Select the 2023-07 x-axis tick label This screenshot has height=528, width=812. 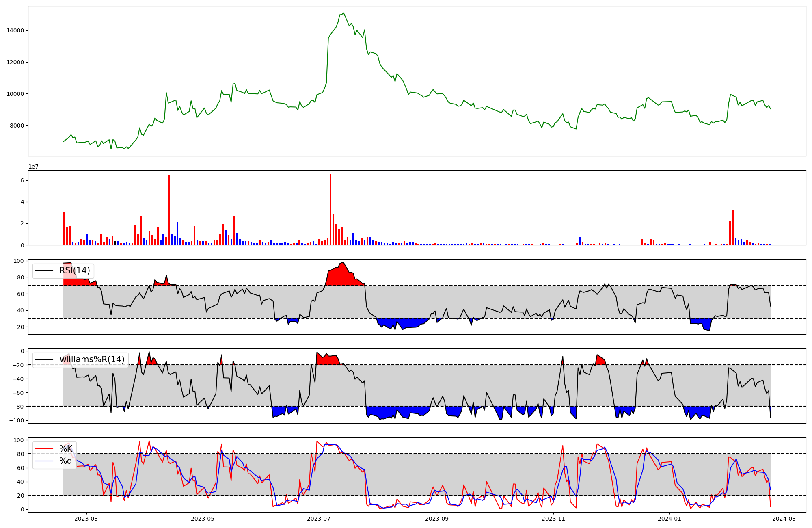(318, 519)
